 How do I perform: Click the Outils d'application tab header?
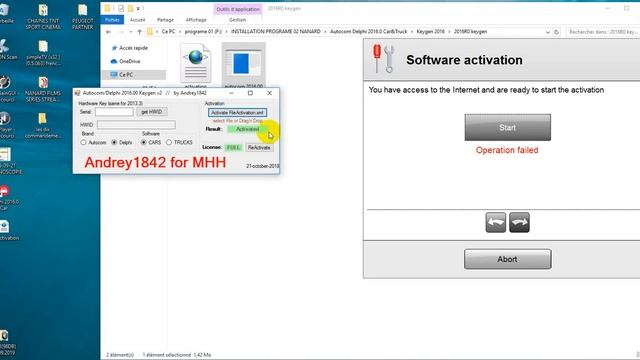[238, 9]
